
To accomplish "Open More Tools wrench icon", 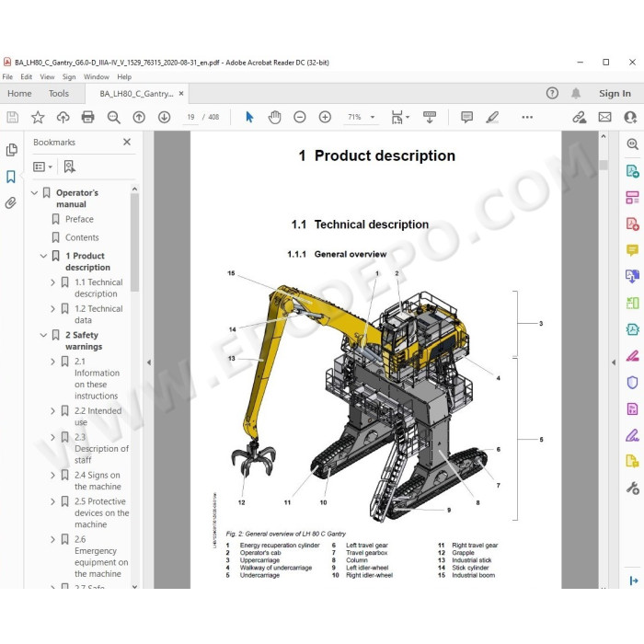I will click(633, 488).
